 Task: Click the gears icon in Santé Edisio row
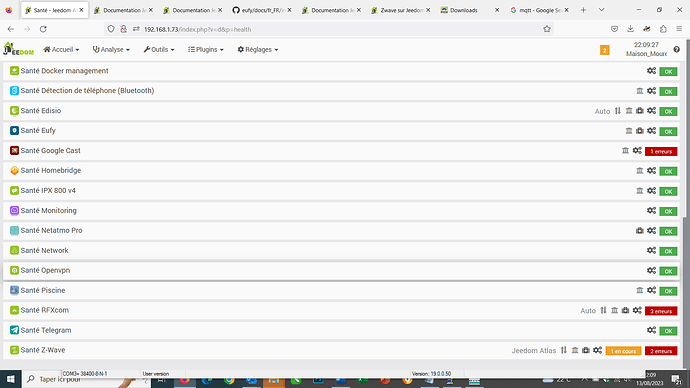point(651,111)
